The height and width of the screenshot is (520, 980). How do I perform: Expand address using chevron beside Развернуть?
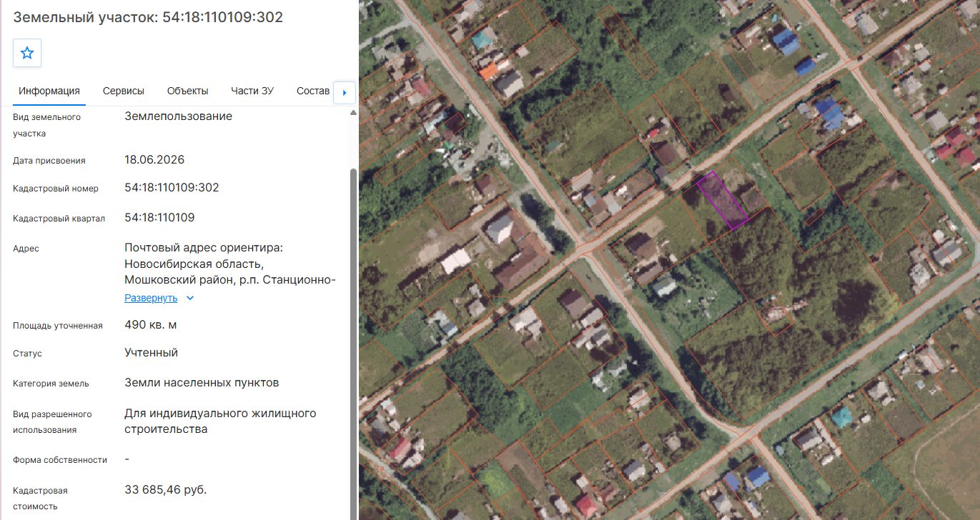189,298
